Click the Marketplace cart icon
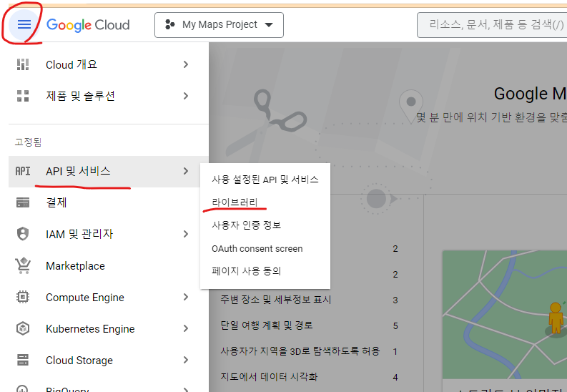567x392 pixels. 23,265
